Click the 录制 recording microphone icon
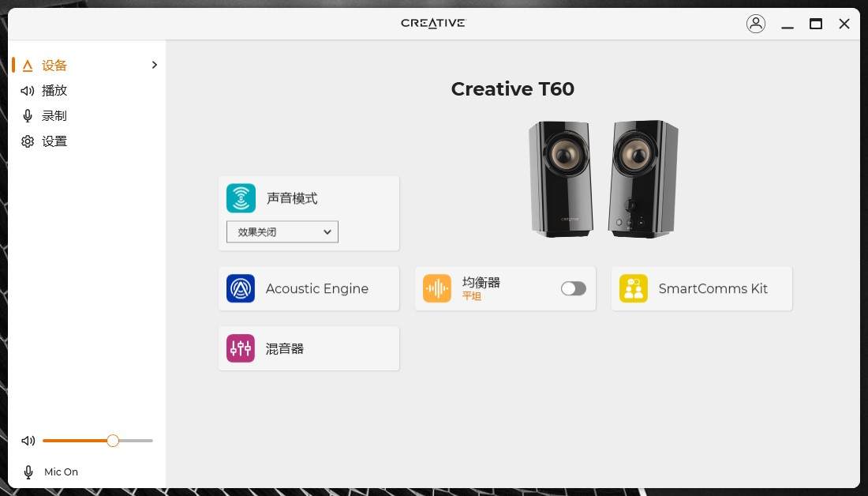Viewport: 868px width, 496px height. pyautogui.click(x=28, y=116)
